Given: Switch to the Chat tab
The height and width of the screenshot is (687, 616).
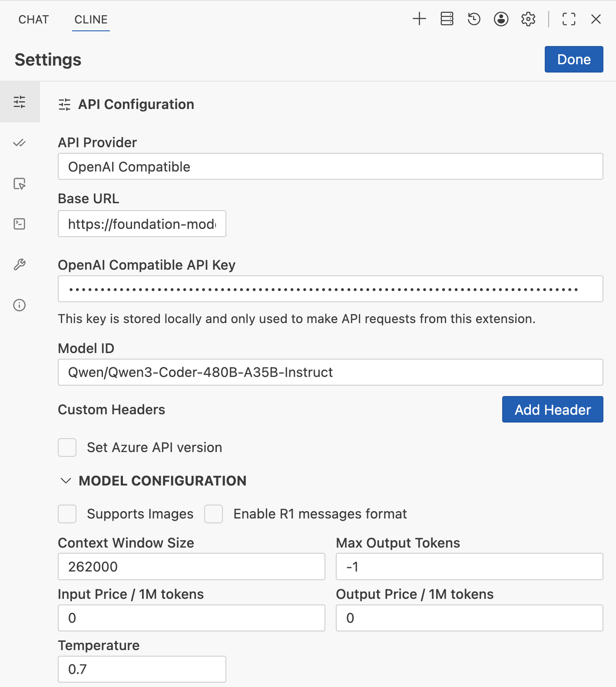Looking at the screenshot, I should click(x=33, y=20).
